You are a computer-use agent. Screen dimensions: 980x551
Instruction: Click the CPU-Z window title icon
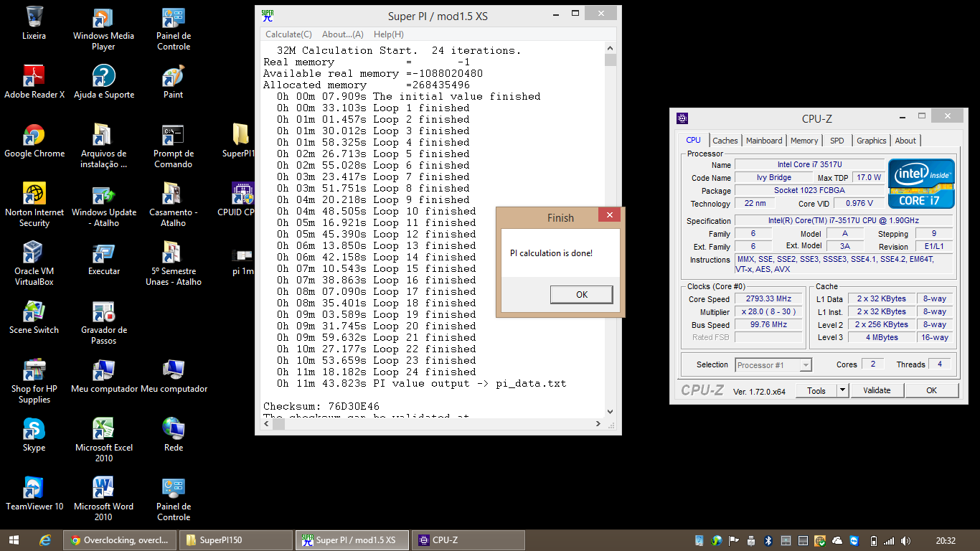(x=682, y=118)
